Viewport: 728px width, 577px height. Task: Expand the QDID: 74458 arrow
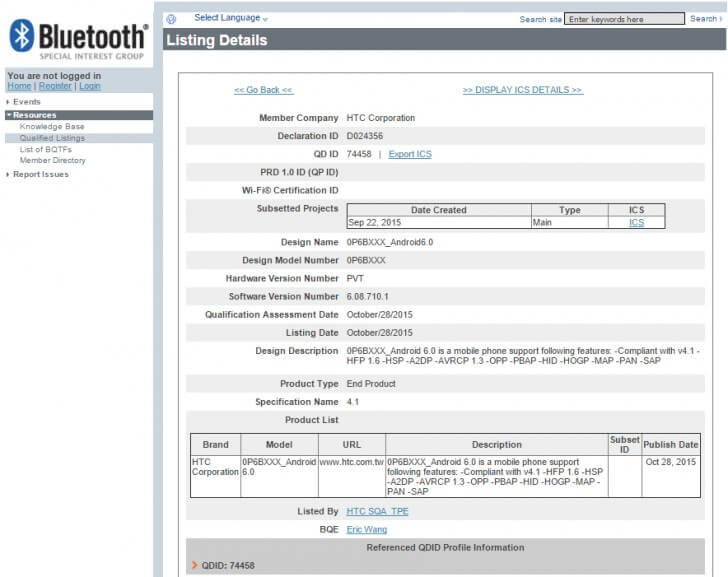[x=195, y=566]
